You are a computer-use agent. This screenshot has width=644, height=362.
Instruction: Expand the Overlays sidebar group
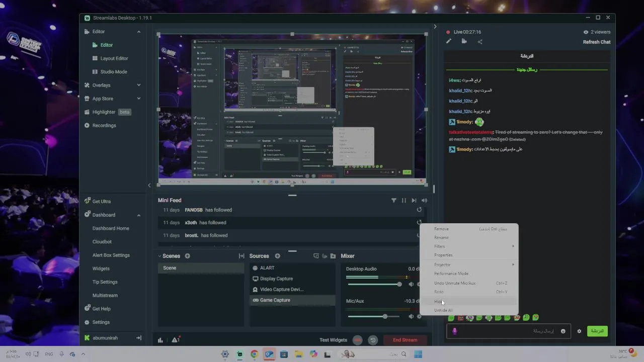139,85
